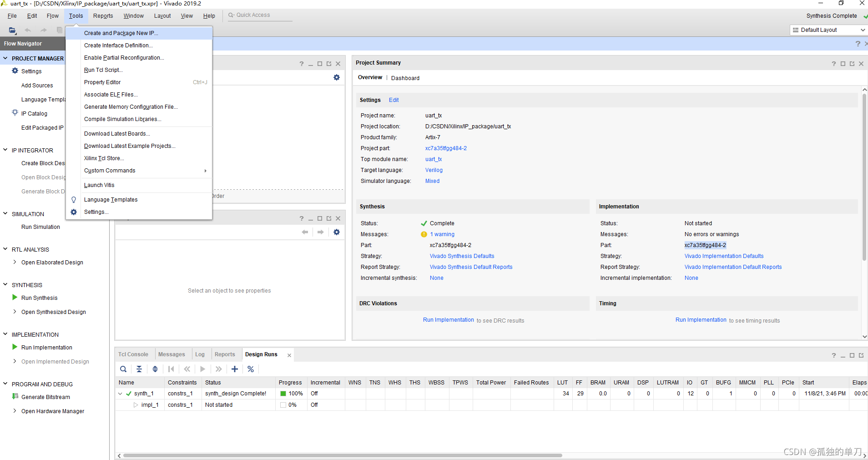Click the fast-forward double-arrow icon in Design Runs

219,369
